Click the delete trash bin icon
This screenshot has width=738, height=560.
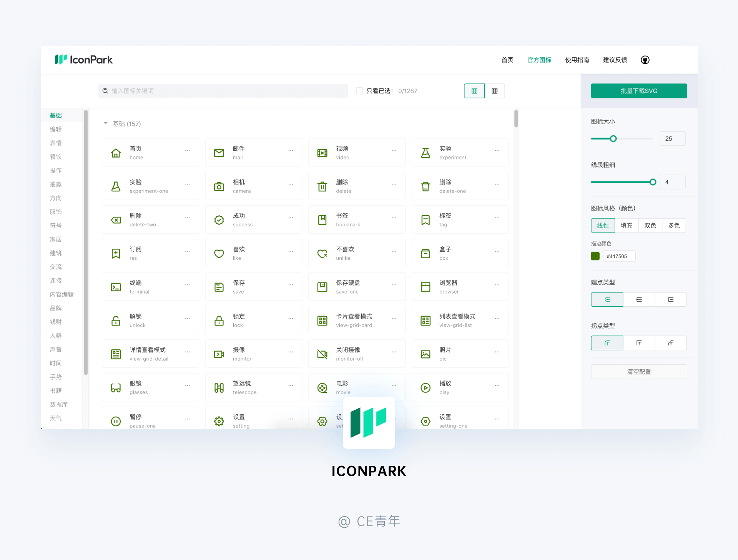[x=322, y=186]
